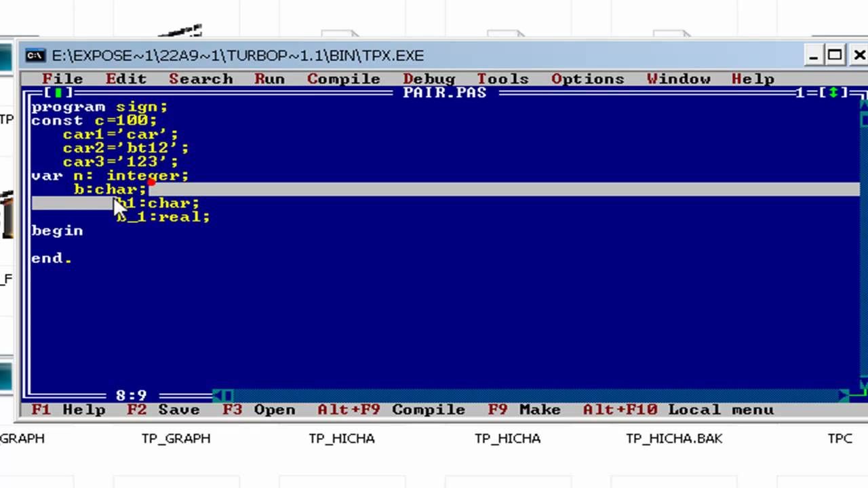The width and height of the screenshot is (868, 488).
Task: Open the Help menu
Action: point(753,79)
